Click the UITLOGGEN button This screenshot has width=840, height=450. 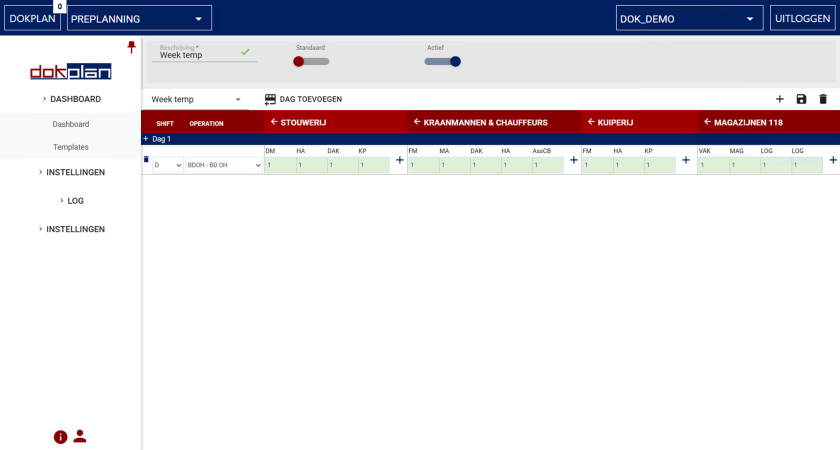point(796,19)
